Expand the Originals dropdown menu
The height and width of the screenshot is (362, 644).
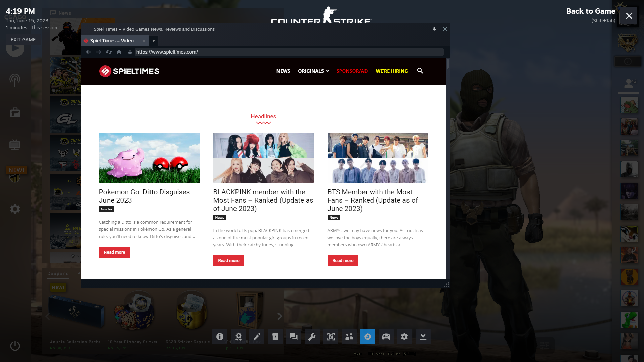click(313, 71)
